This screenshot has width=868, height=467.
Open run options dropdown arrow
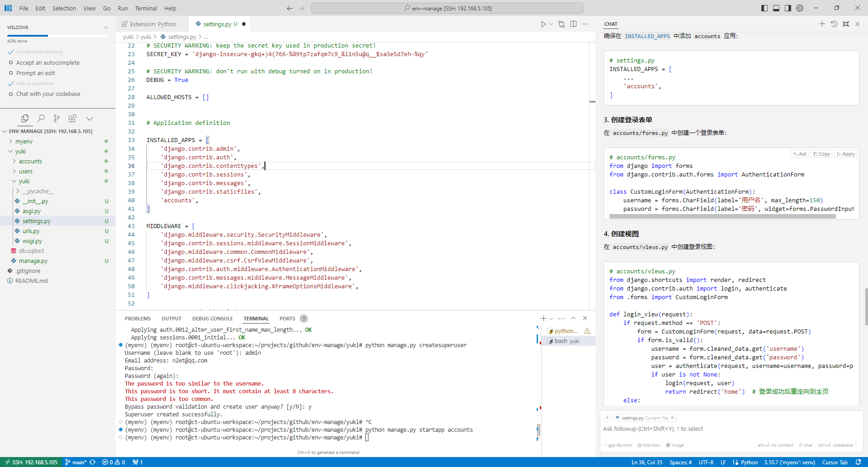click(551, 24)
